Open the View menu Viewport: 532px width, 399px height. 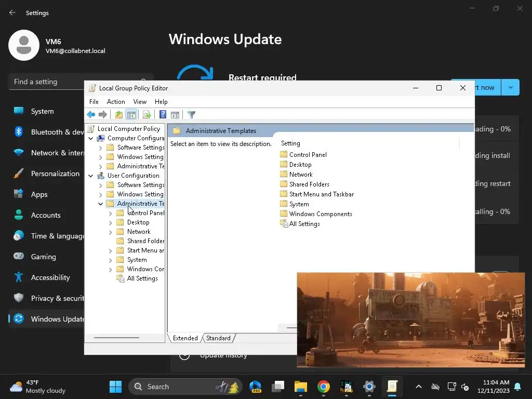[140, 102]
